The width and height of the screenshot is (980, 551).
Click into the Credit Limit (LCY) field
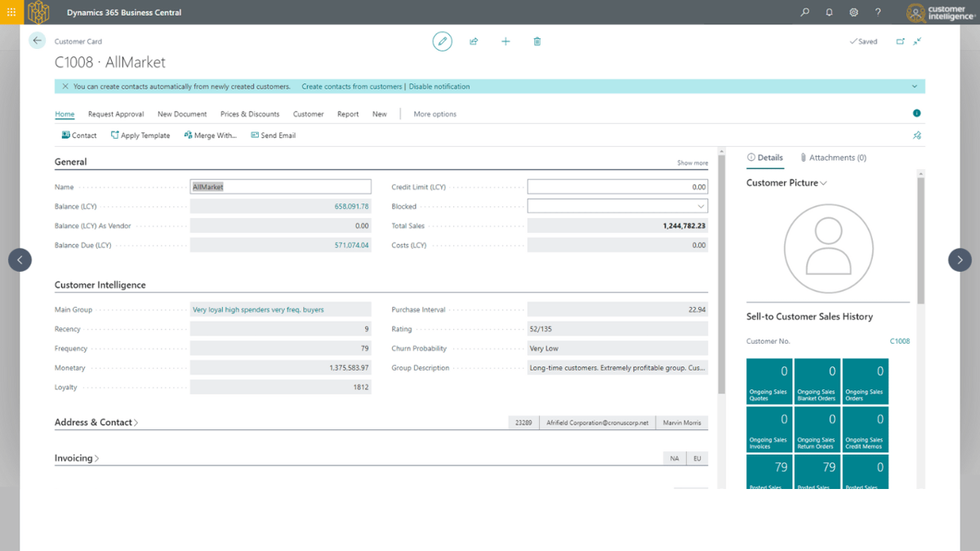click(617, 187)
